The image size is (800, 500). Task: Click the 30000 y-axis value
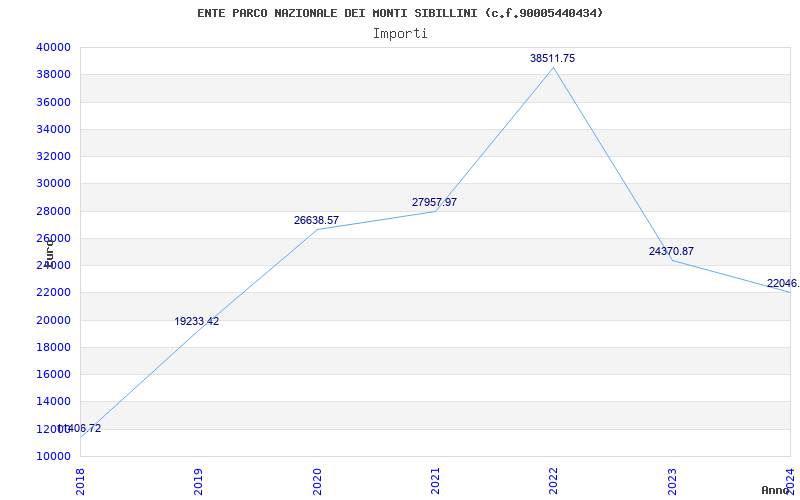click(53, 184)
